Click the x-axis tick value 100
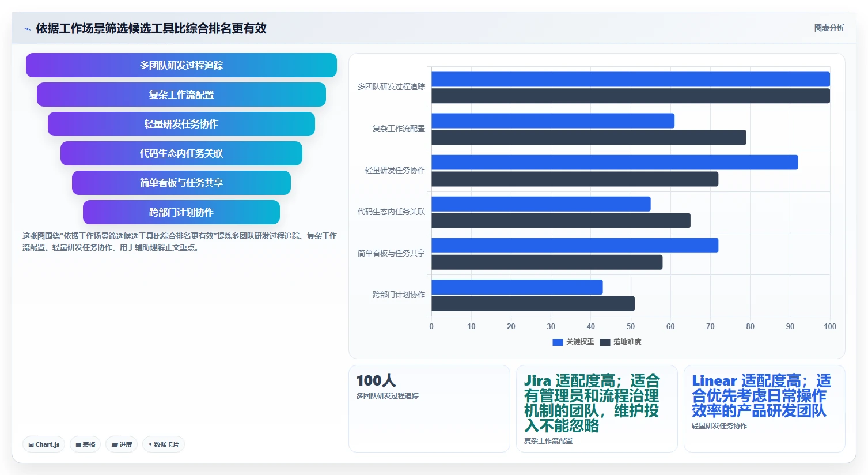Screen dimensions: 868x475 coord(830,326)
